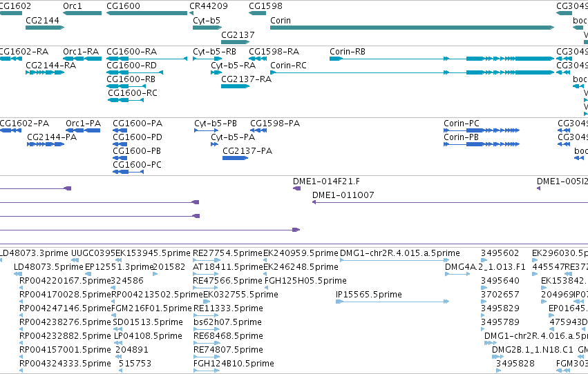
Task: Open protein CG1600-PB
Action: tap(137, 151)
